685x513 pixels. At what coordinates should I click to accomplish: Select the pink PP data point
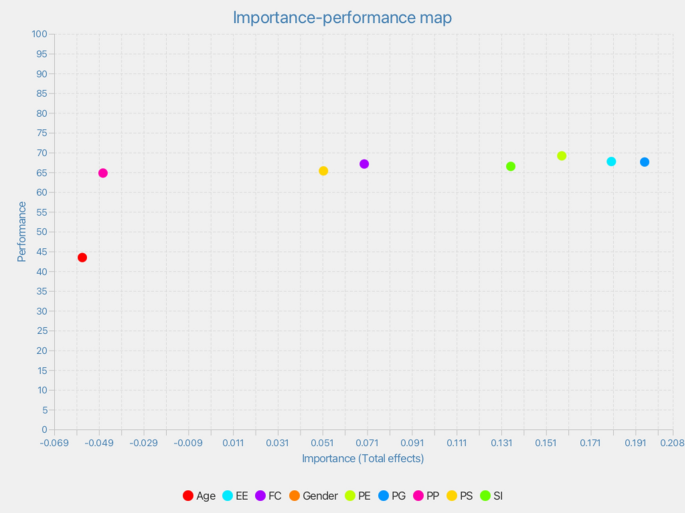click(103, 173)
